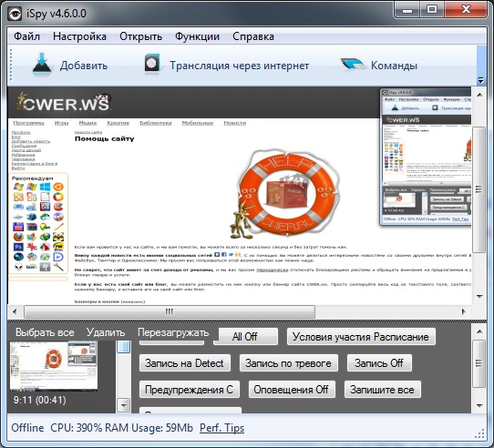Click the commands panel scroll-down arrow
This screenshot has width=494, height=448.
479,405
